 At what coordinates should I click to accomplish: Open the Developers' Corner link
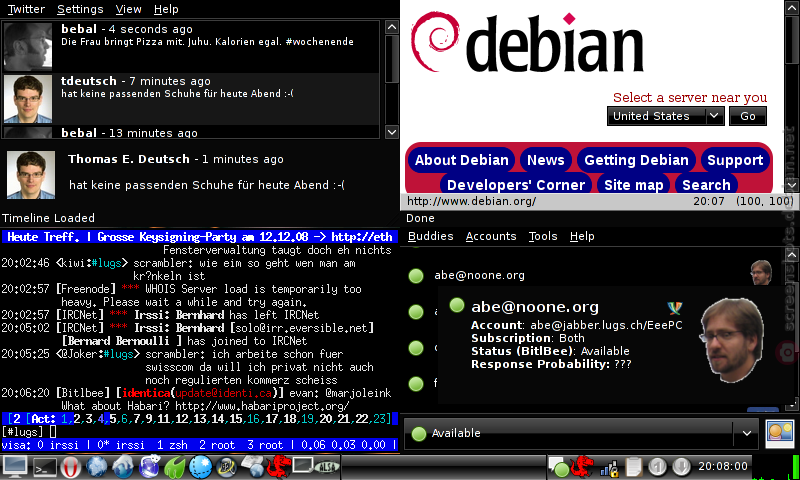pyautogui.click(x=516, y=185)
